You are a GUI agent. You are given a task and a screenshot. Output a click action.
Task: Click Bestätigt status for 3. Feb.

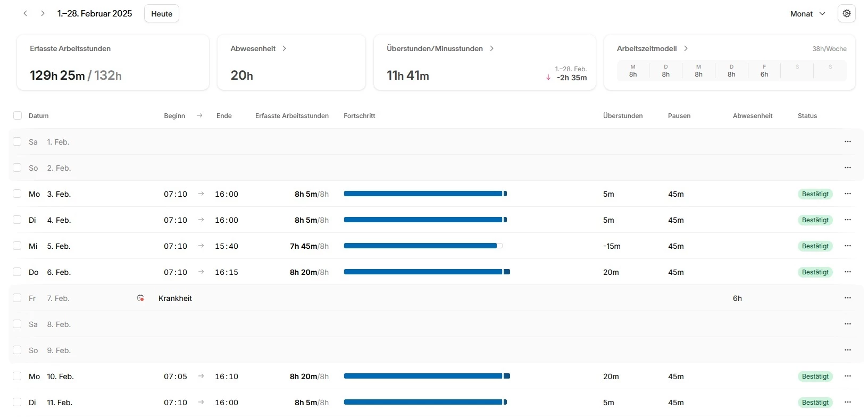click(815, 194)
